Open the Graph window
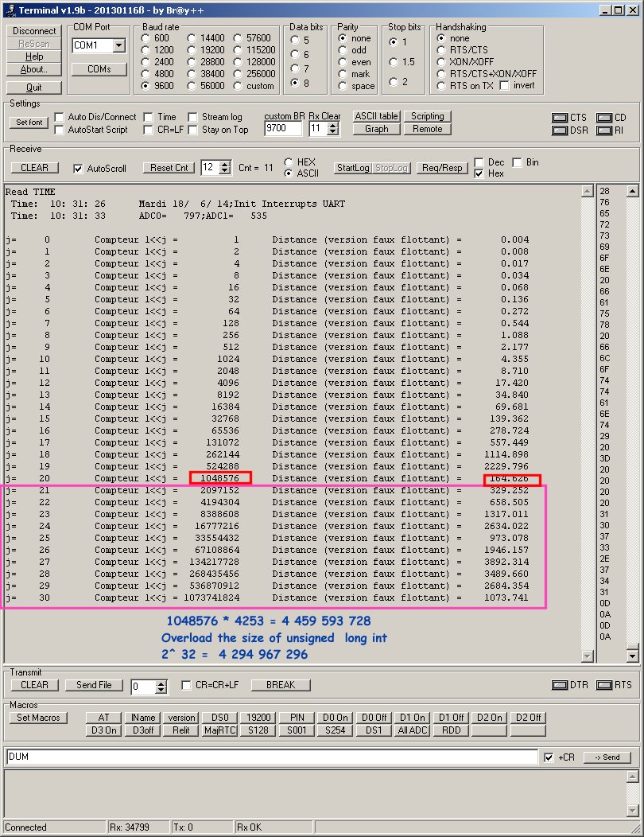This screenshot has width=644, height=837. click(377, 129)
